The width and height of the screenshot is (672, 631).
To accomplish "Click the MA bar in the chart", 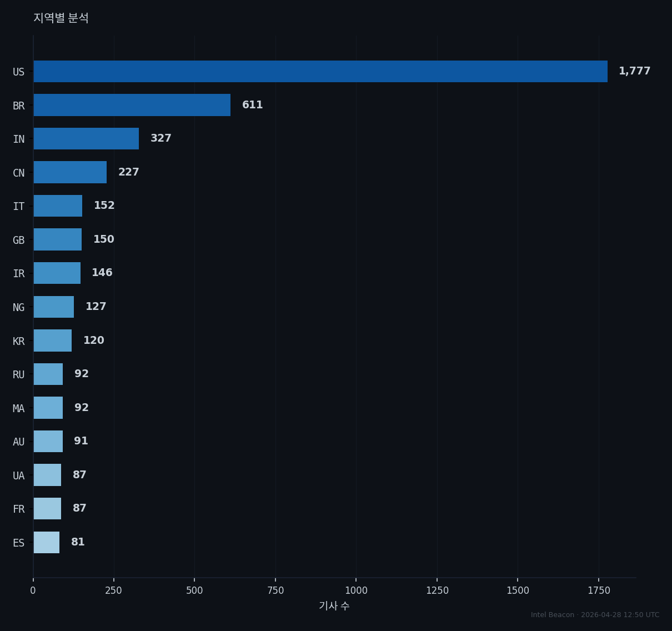I will coord(48,408).
